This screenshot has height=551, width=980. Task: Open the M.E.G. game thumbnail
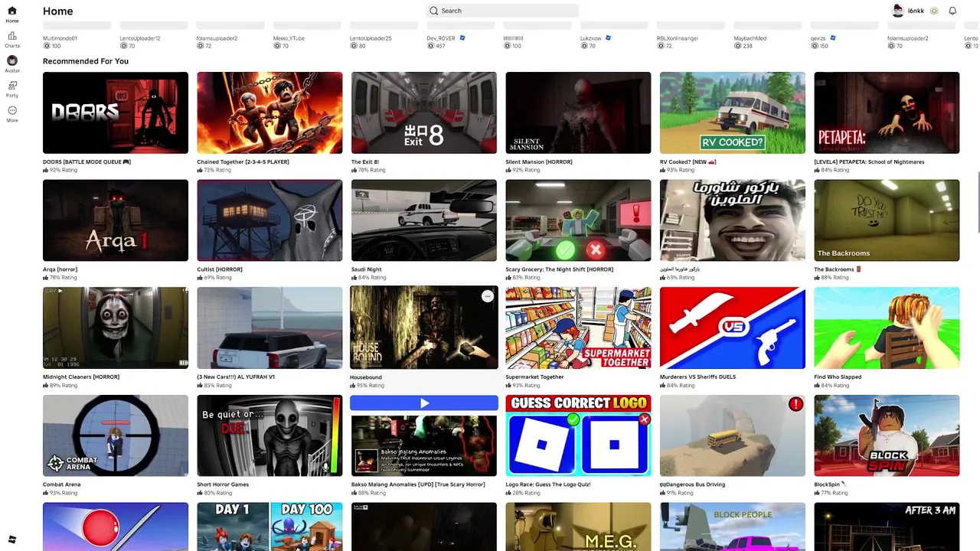click(x=578, y=527)
